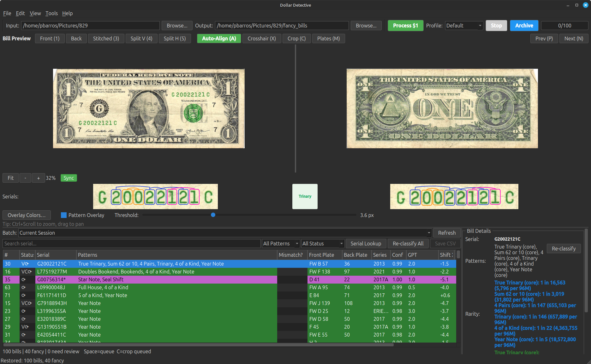The height and width of the screenshot is (364, 591).
Task: Open the All Status filter dropdown
Action: [323, 244]
